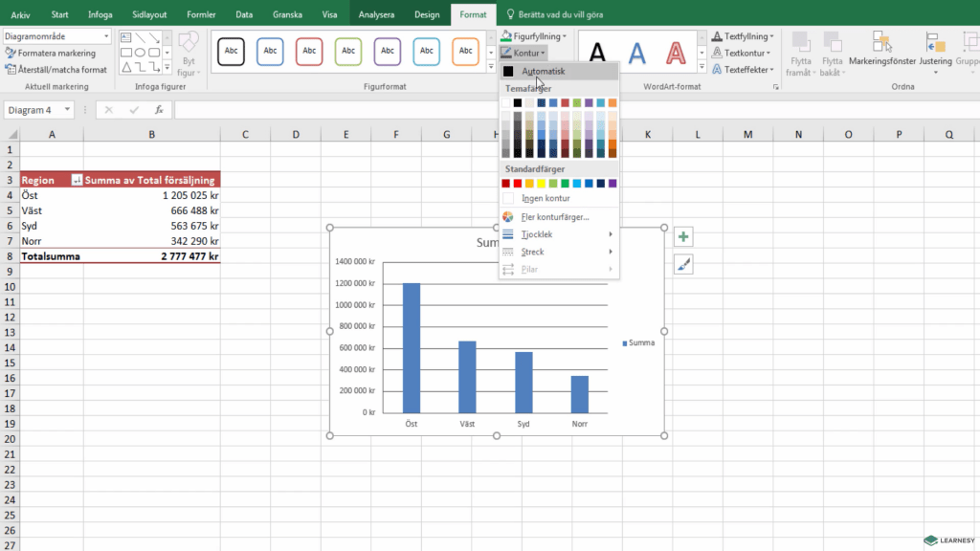Select the orange-outlined Abc shape style
The width and height of the screenshot is (980, 551).
point(465,51)
